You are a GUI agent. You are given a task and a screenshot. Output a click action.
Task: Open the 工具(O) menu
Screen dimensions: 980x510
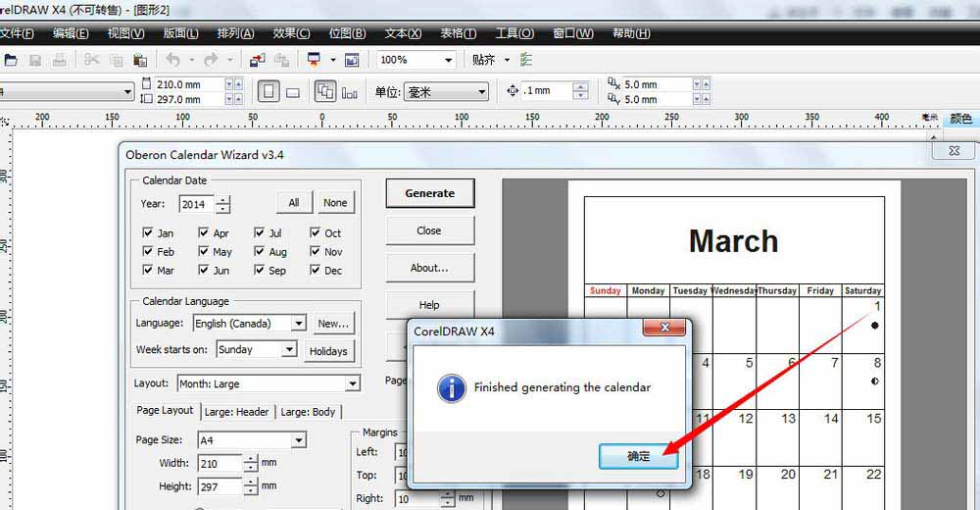click(x=514, y=33)
